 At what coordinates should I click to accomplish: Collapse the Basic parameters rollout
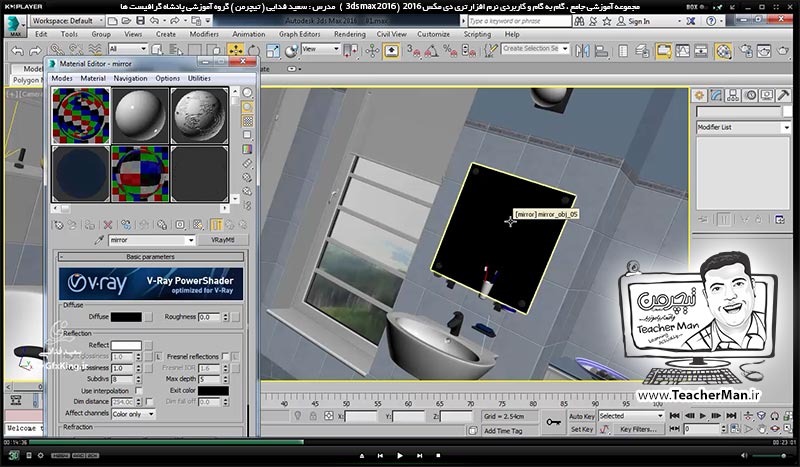click(151, 257)
